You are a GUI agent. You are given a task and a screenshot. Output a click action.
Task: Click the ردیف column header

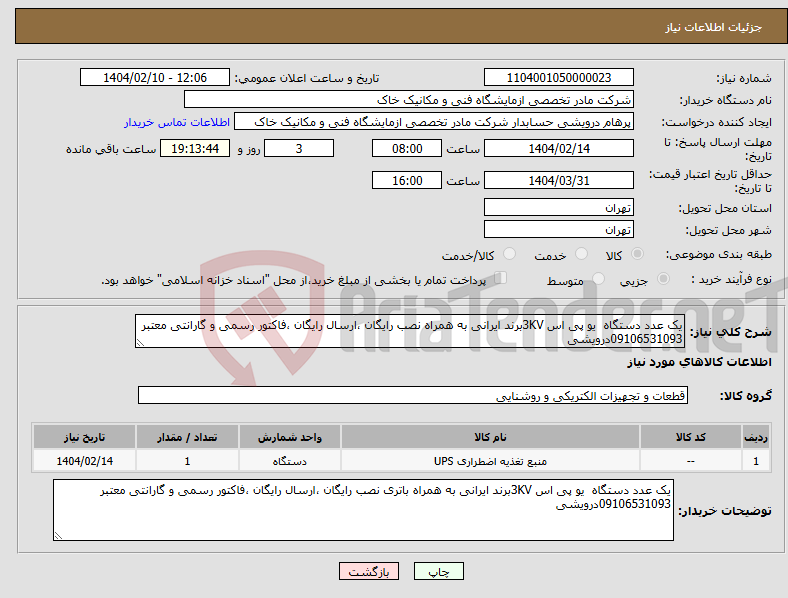coord(756,437)
